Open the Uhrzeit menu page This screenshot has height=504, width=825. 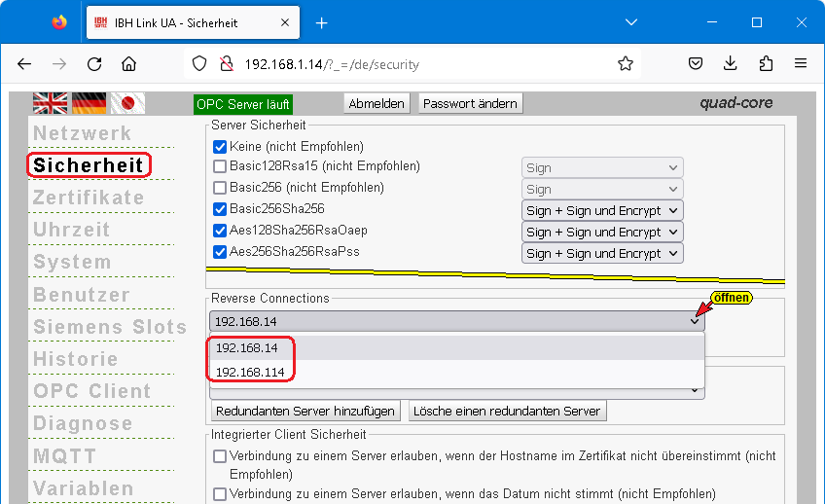pyautogui.click(x=72, y=230)
